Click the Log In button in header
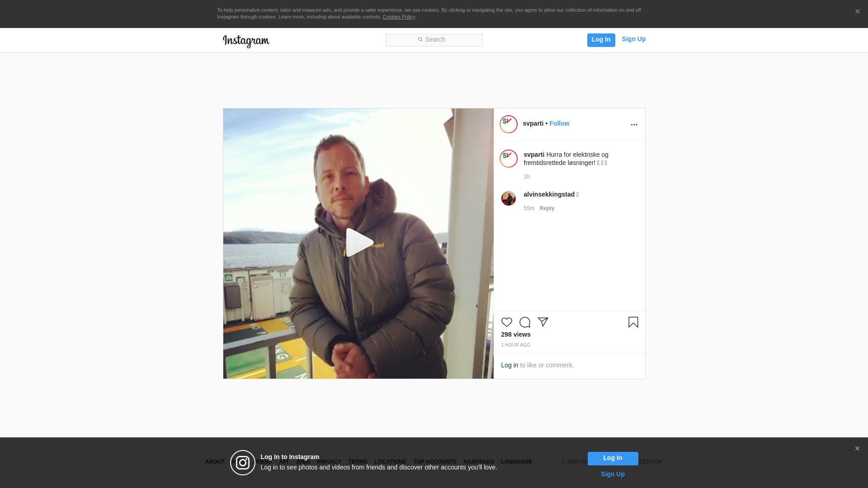This screenshot has width=868, height=488. click(601, 40)
